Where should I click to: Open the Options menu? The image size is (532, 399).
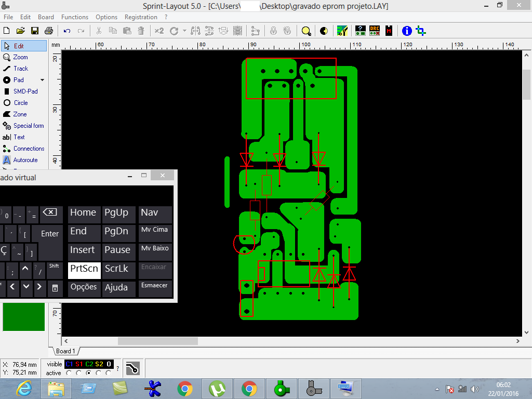point(106,17)
